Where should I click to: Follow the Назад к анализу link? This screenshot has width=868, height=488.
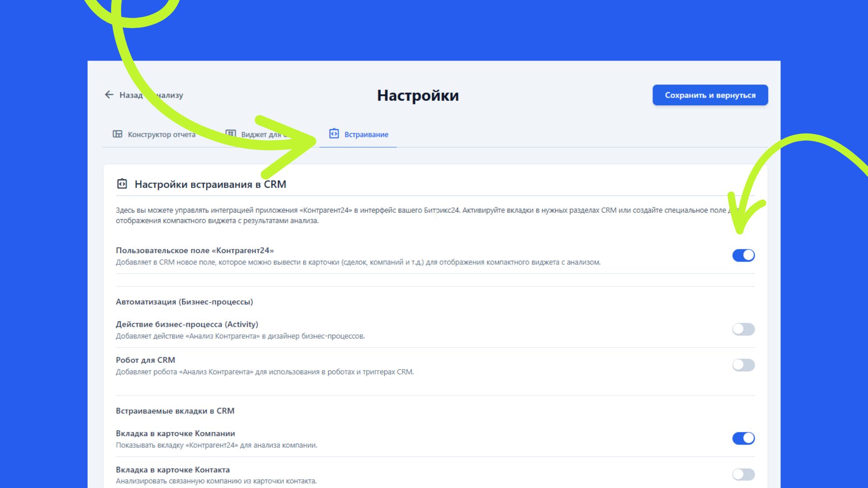(131, 95)
